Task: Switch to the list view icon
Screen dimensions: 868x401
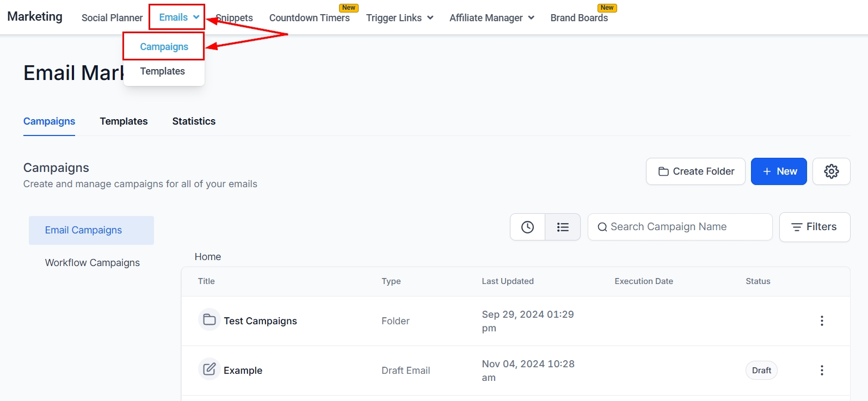Action: tap(563, 227)
